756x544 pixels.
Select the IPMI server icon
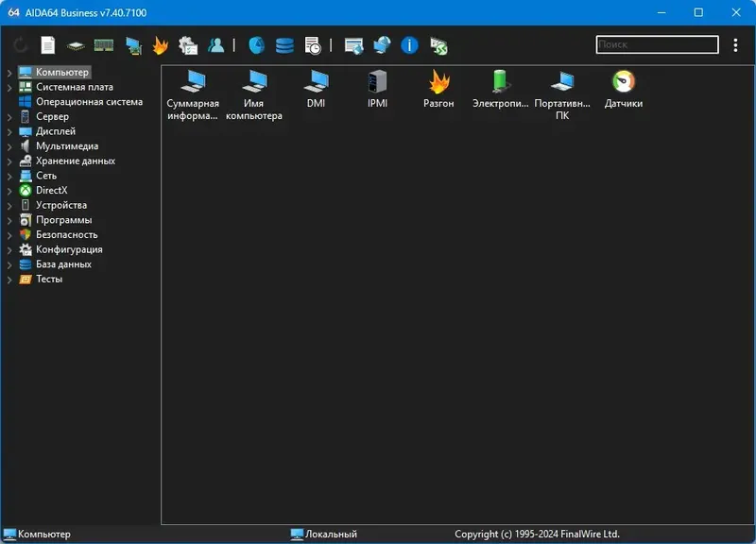pos(375,82)
